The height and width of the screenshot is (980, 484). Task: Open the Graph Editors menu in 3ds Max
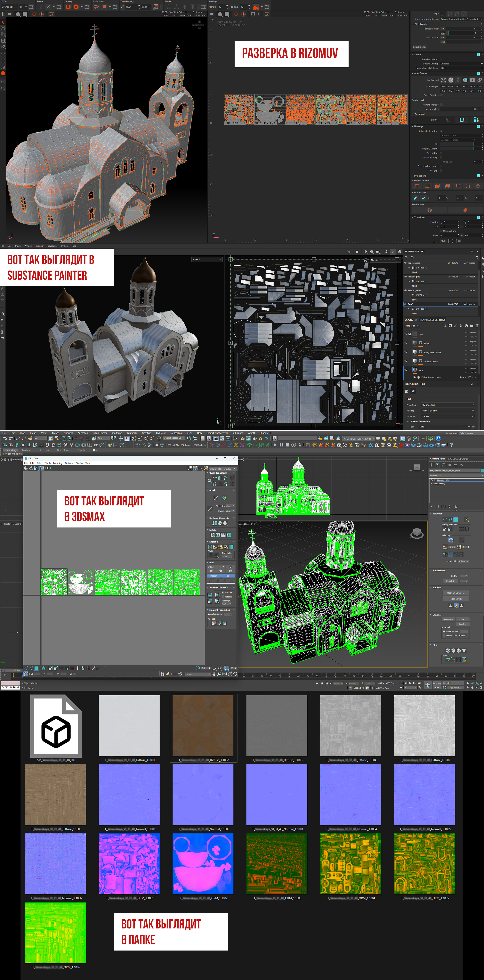[x=100, y=433]
